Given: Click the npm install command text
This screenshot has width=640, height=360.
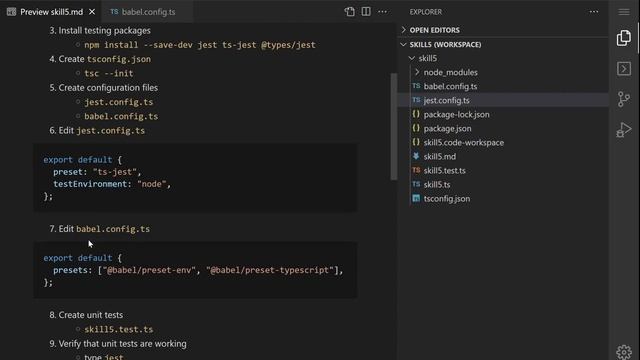Looking at the screenshot, I should click(200, 45).
